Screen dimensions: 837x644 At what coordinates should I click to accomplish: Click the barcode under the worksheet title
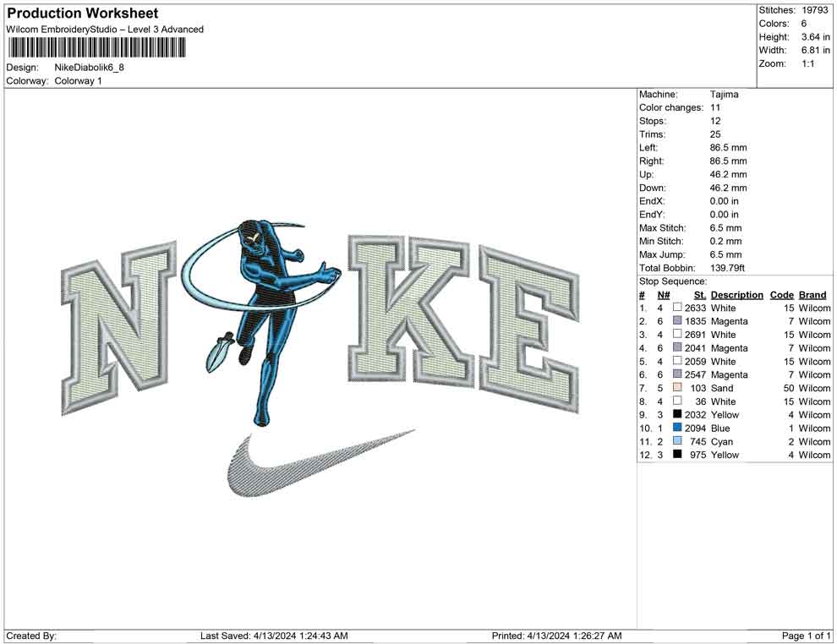[105, 47]
